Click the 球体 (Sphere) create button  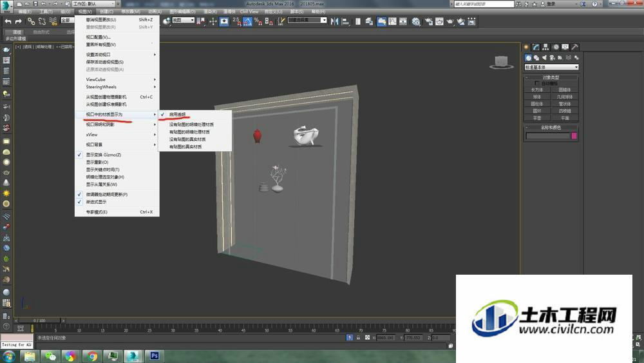(537, 97)
